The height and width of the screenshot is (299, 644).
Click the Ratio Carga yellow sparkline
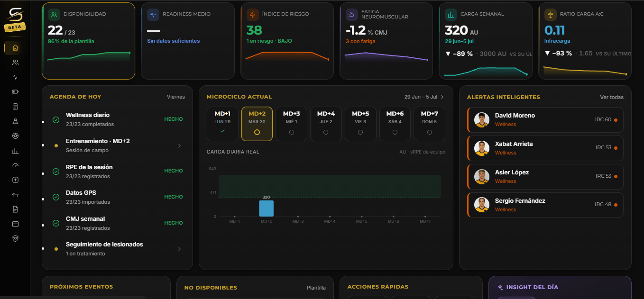pos(585,71)
